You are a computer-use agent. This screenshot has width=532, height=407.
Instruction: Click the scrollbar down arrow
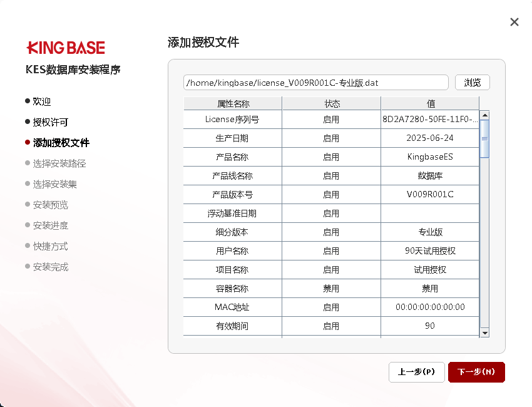[484, 332]
